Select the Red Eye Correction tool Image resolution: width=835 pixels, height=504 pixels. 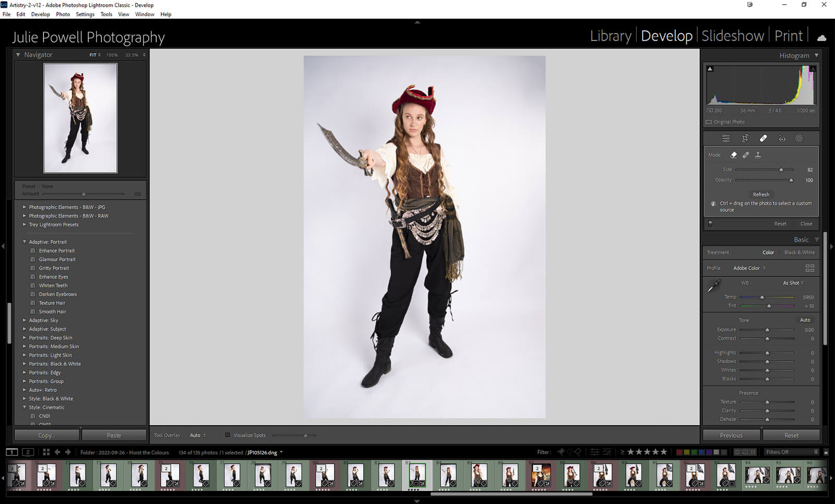tap(782, 138)
